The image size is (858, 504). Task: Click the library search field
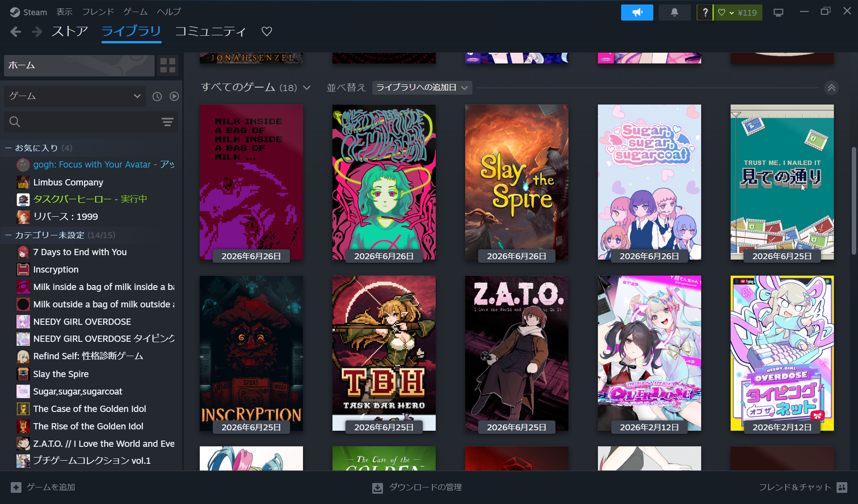tap(91, 122)
